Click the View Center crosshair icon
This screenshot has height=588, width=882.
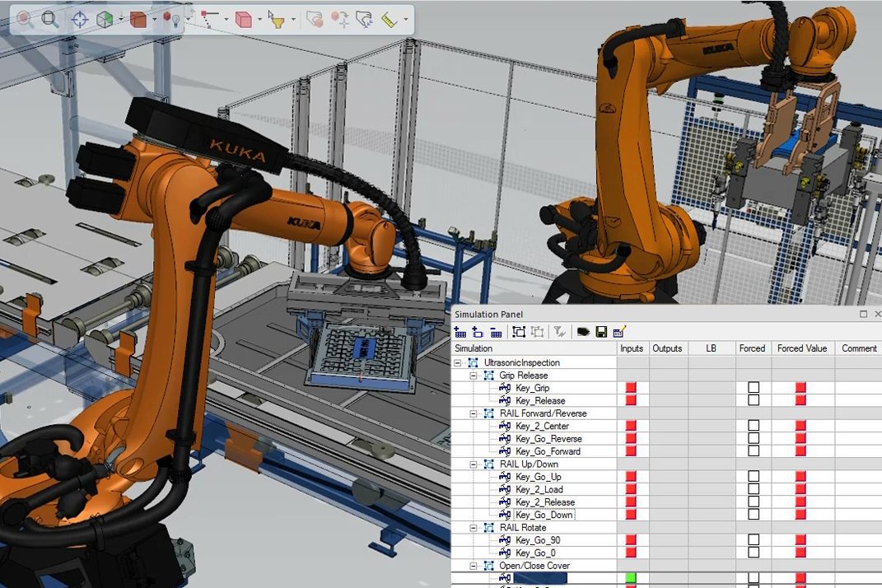(x=80, y=20)
